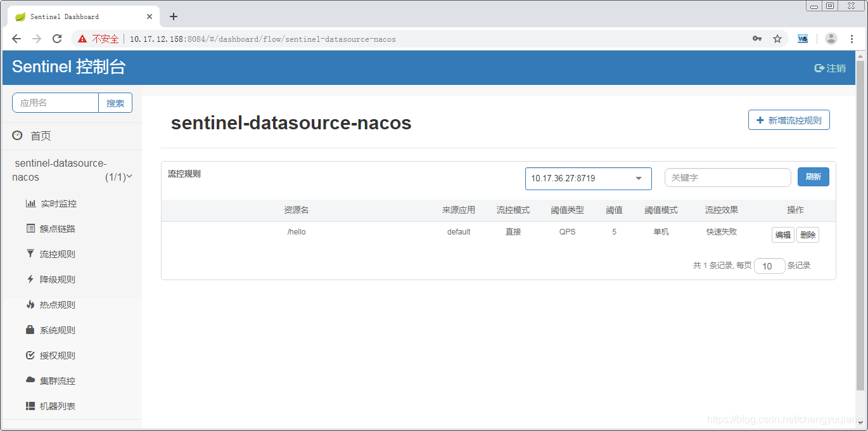The height and width of the screenshot is (431, 868).
Task: Click the 新增流控规则 button
Action: (x=789, y=120)
